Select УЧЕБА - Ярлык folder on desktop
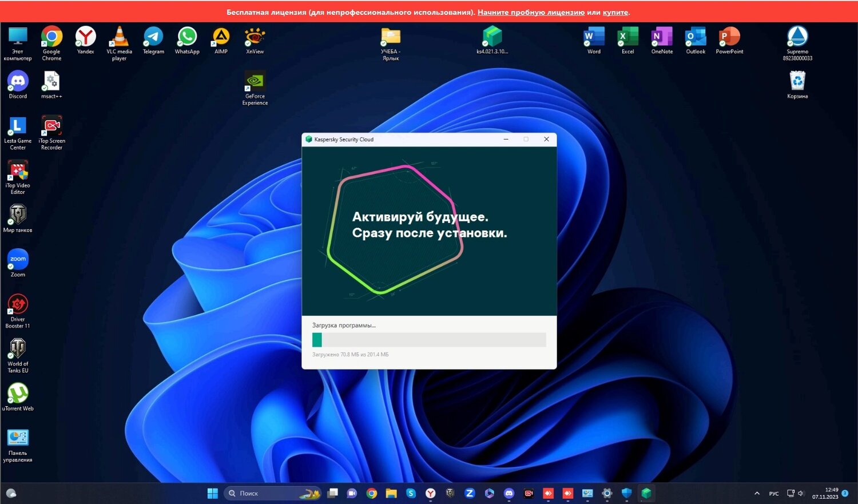This screenshot has height=504, width=858. (391, 43)
